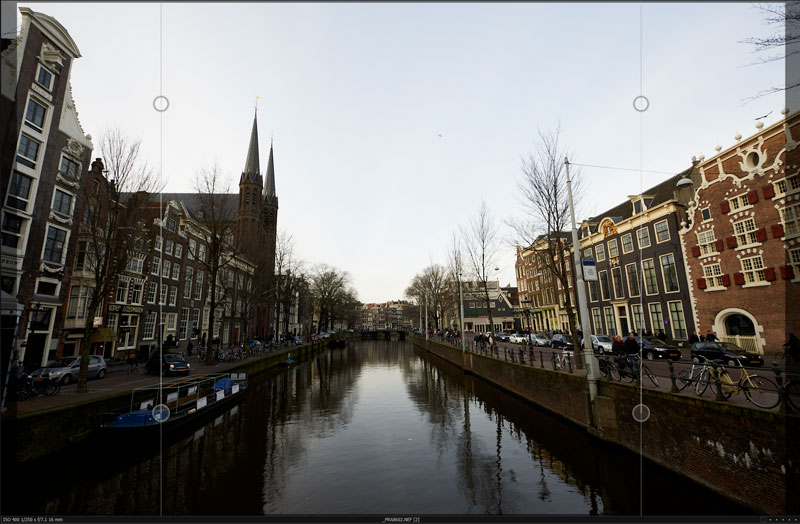The image size is (800, 524).
Task: Click the ISO 400 exposure info text
Action: coord(33,519)
